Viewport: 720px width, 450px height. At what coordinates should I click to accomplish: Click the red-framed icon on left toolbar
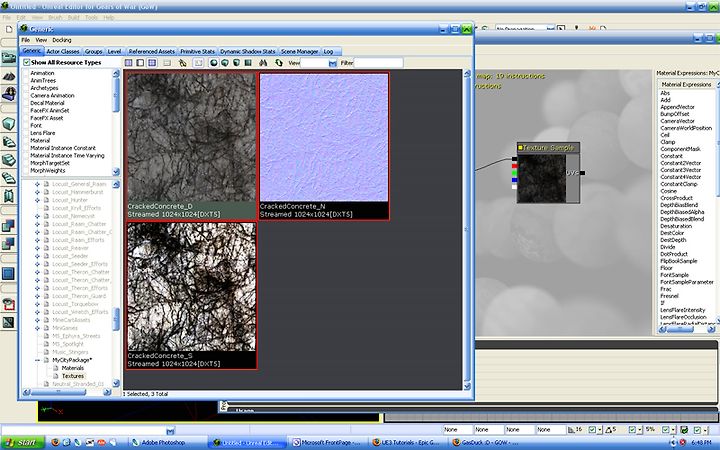coord(9,304)
